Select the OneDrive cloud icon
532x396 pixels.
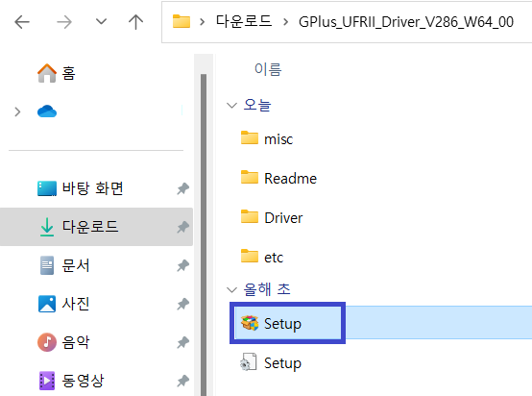point(47,111)
